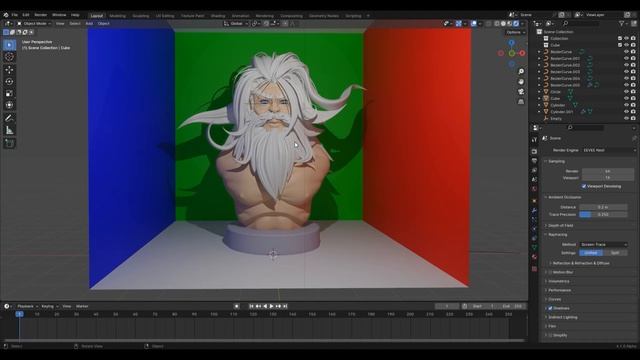Toggle the Viewport Denoising checkbox
640x360 pixels.
click(x=584, y=186)
